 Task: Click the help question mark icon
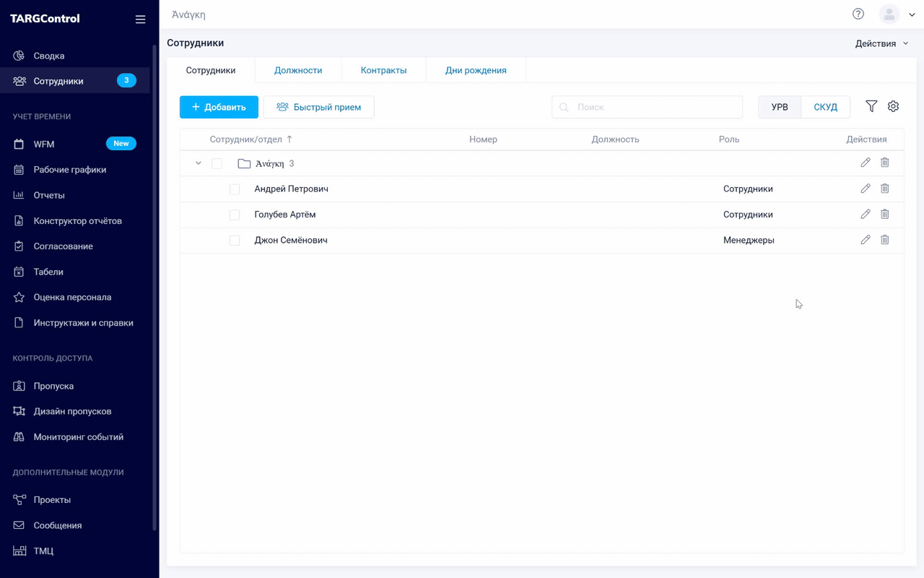[x=858, y=14]
